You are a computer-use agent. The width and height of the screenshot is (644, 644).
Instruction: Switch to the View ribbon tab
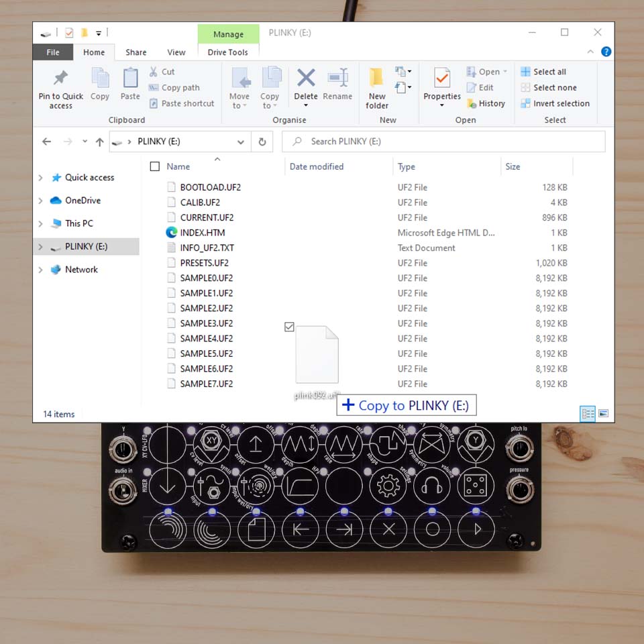(176, 52)
